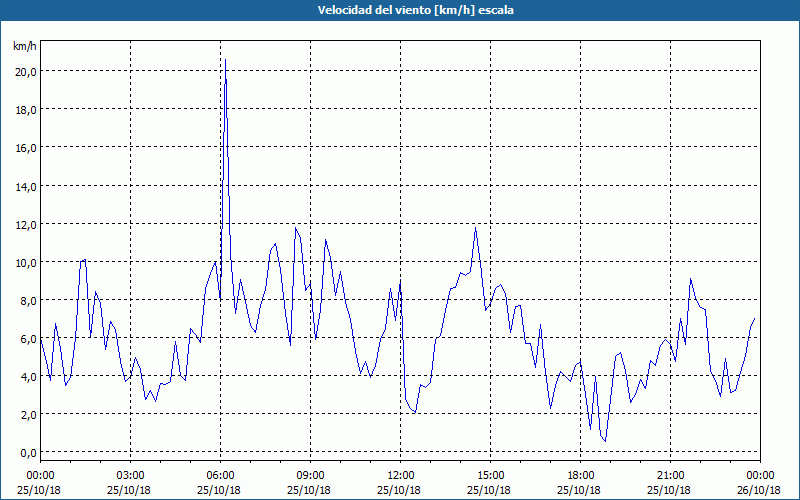Click the '03:00' time axis label

pyautogui.click(x=130, y=476)
